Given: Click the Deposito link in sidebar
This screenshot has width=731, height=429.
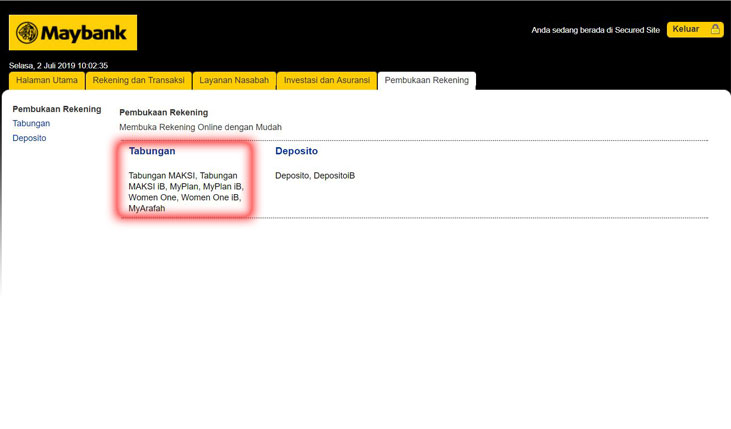Looking at the screenshot, I should click(x=29, y=138).
